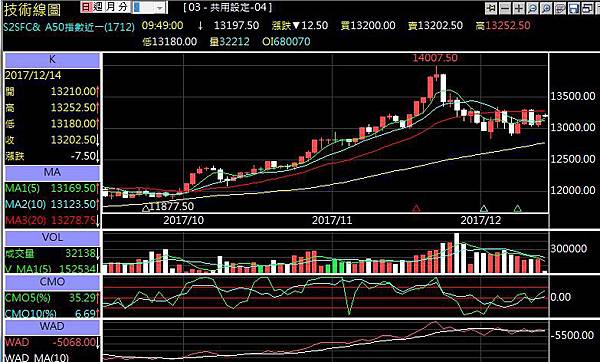Click the restore windows icon in the toolbar
600x362 pixels.
587,8
